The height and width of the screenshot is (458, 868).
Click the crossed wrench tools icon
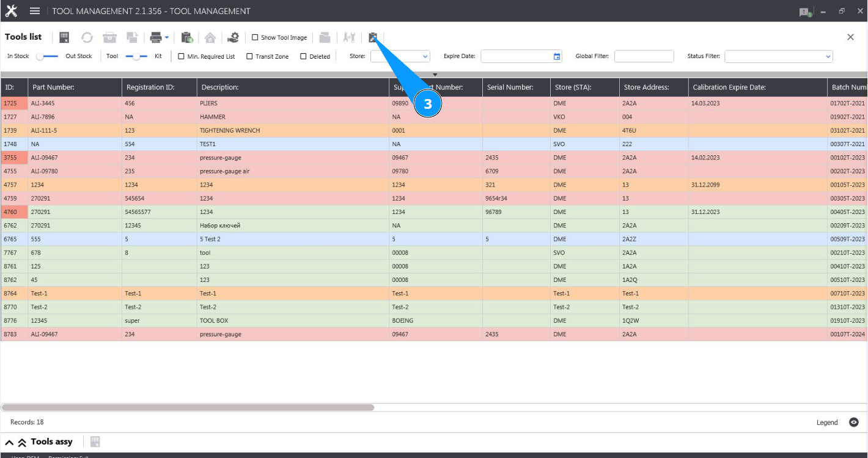(x=349, y=38)
